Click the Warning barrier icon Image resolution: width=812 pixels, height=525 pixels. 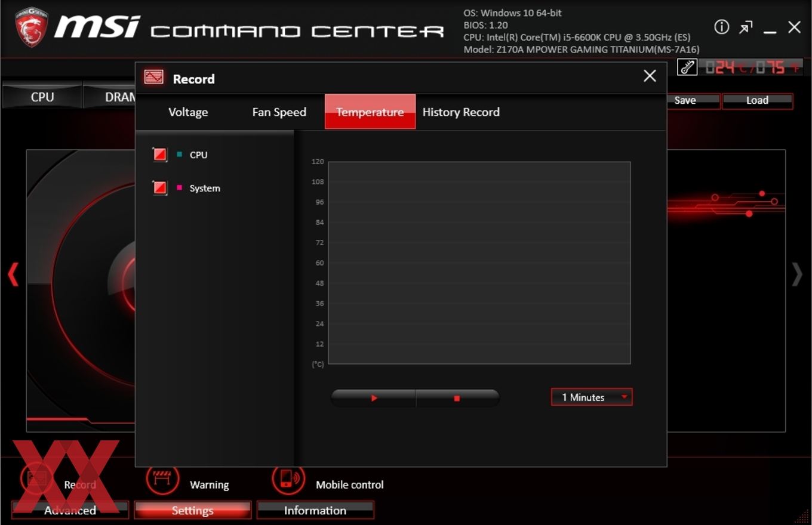pyautogui.click(x=162, y=479)
